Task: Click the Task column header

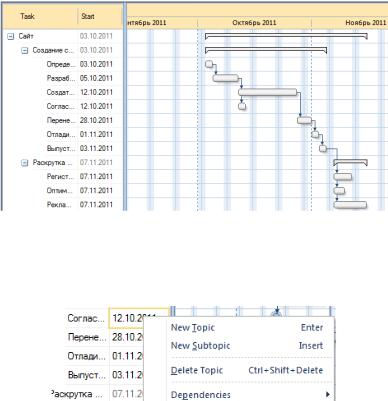Action: [27, 16]
